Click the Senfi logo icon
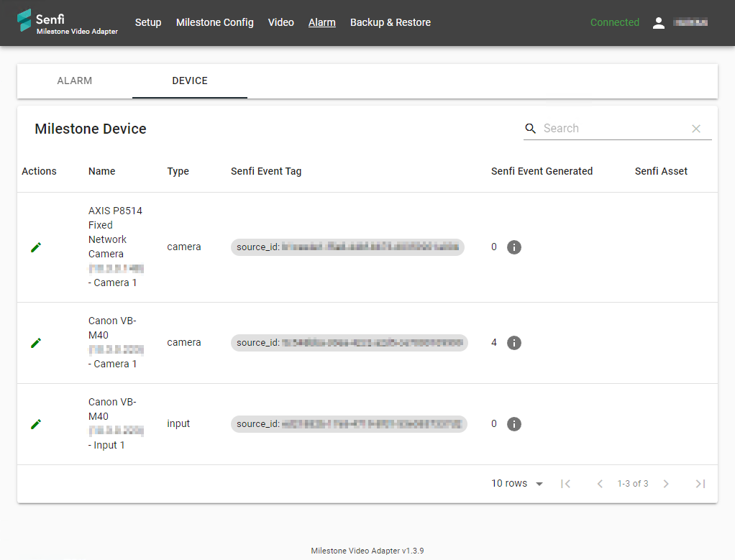 pos(24,21)
